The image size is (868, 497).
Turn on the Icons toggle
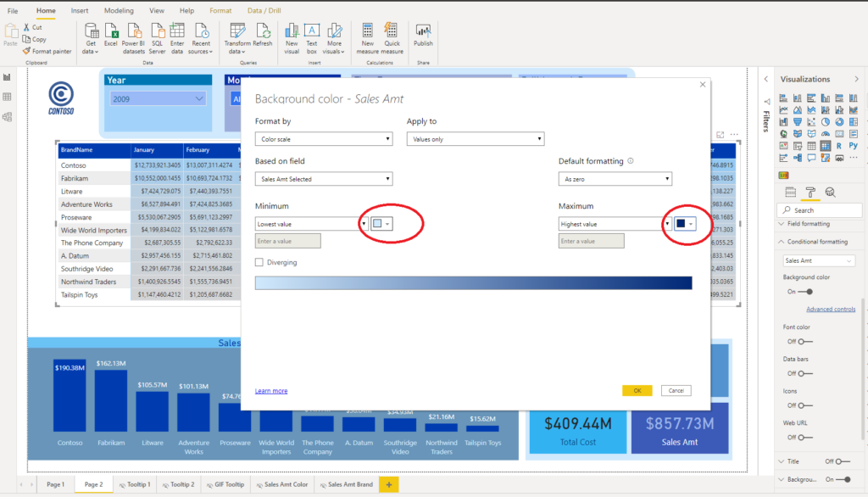click(x=805, y=405)
